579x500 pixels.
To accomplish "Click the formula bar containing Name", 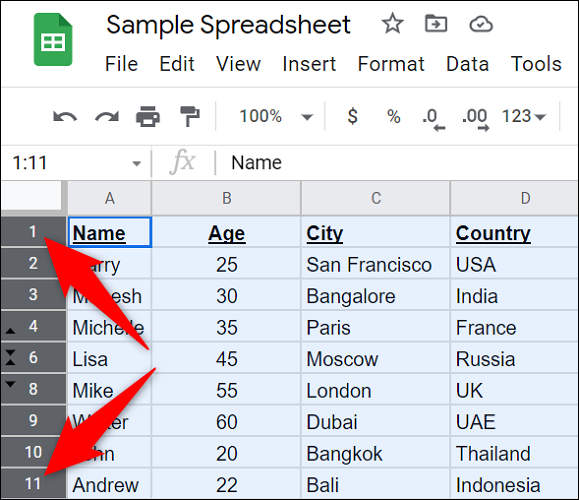I will [397, 163].
